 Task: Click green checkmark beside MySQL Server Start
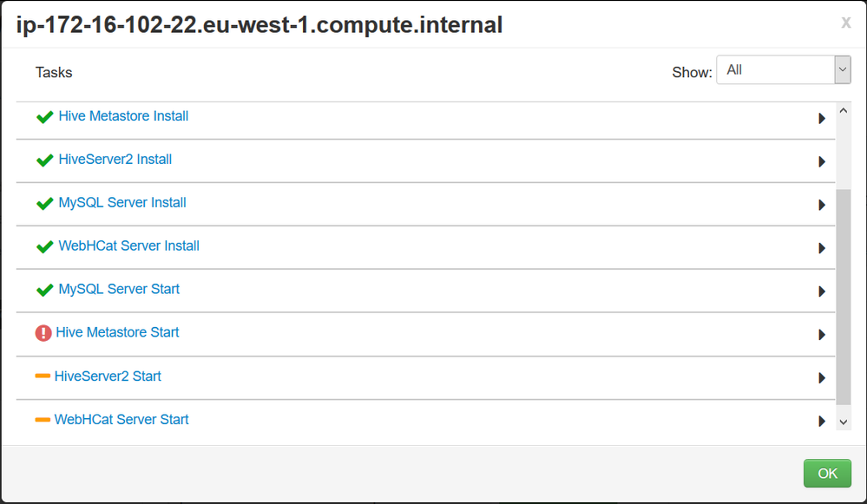tap(44, 291)
